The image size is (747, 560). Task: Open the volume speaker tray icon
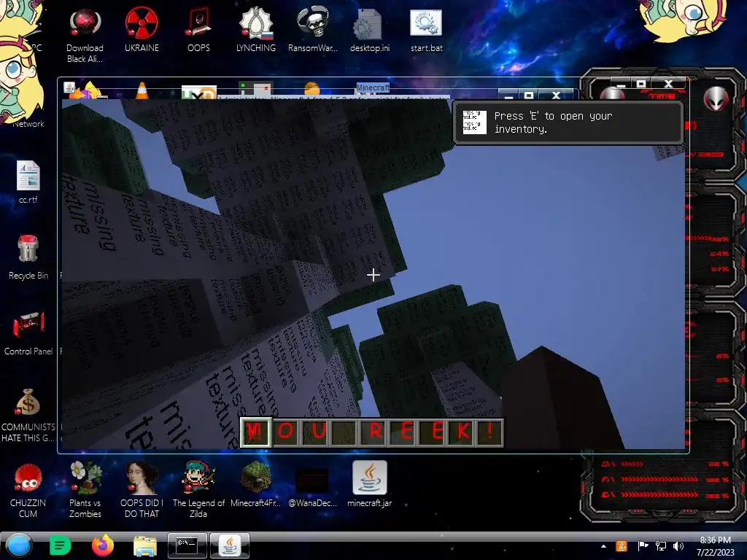point(678,546)
